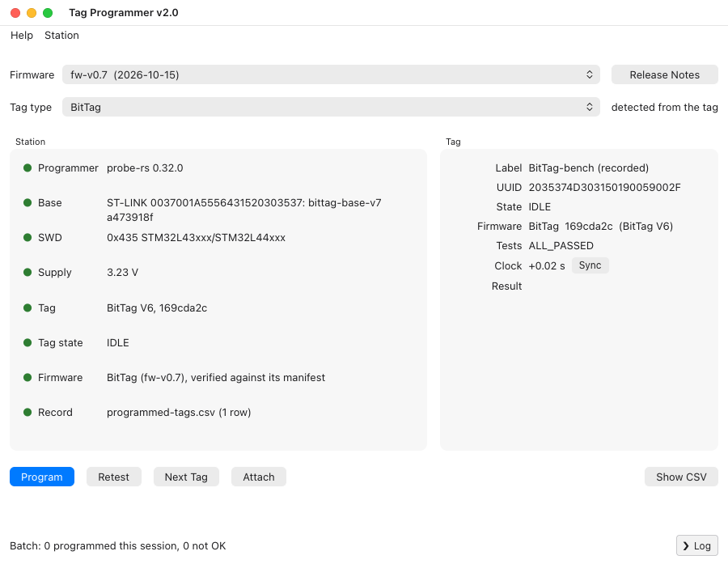Click the green Supply status dot

28,272
